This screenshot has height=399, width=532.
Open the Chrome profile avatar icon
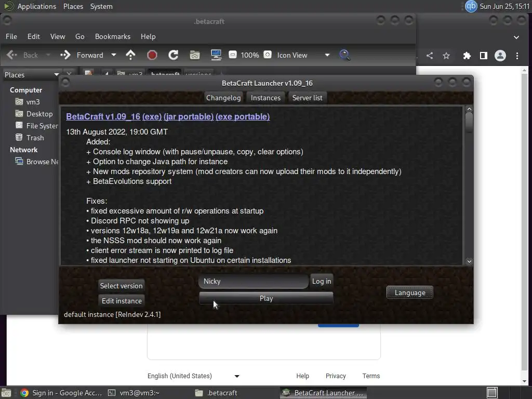click(500, 56)
